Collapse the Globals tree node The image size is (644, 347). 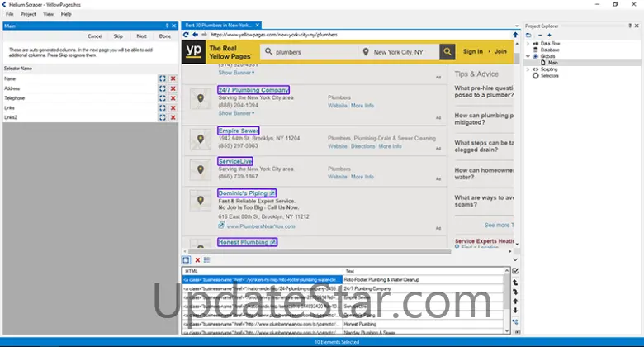(528, 56)
